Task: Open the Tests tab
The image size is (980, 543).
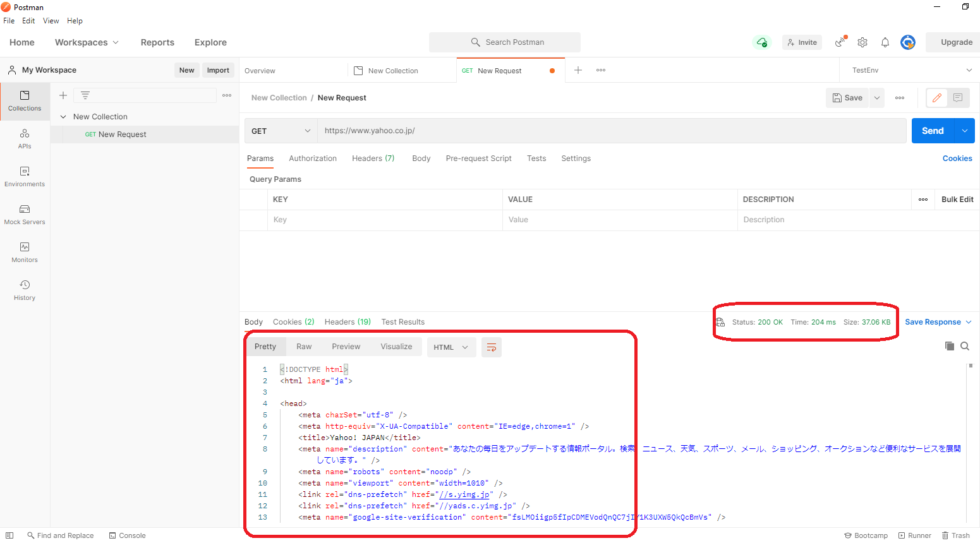Action: click(x=536, y=158)
